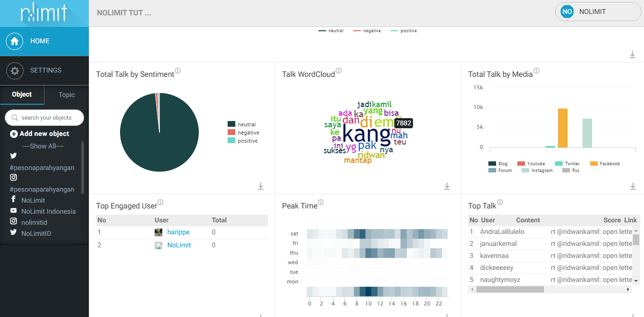
Task: Click the Show All link
Action: click(43, 146)
